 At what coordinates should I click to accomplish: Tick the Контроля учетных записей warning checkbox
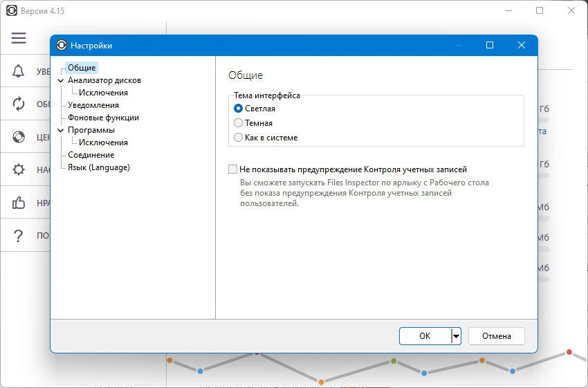click(x=233, y=169)
